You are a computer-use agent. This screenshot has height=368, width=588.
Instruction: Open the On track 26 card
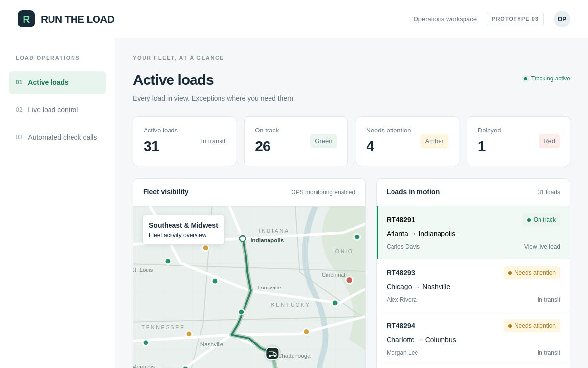point(296,141)
